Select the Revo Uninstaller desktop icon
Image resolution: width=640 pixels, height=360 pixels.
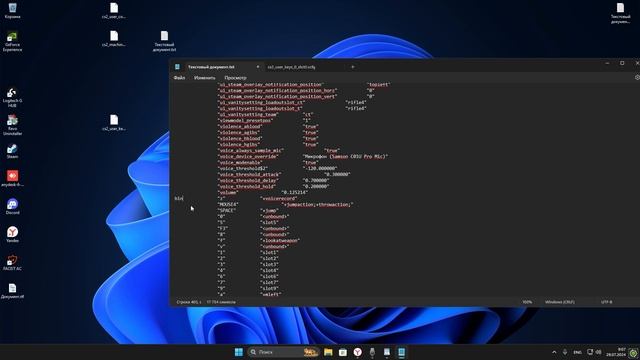click(12, 125)
